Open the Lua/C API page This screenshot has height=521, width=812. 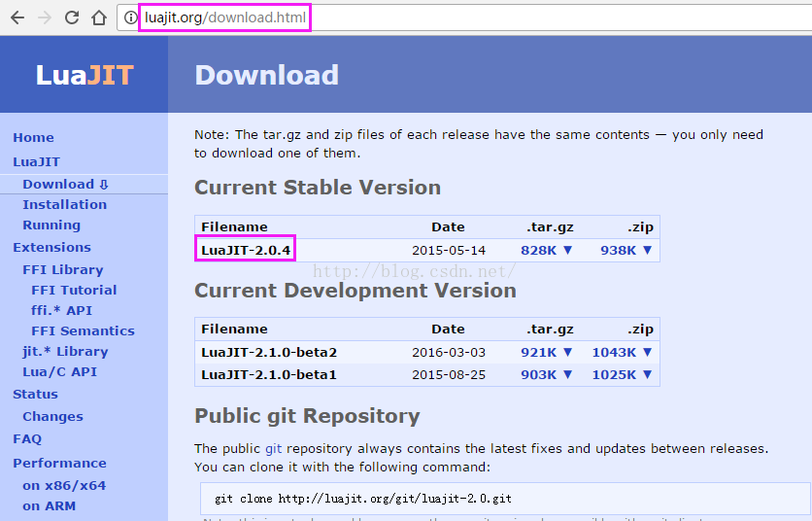pos(59,371)
